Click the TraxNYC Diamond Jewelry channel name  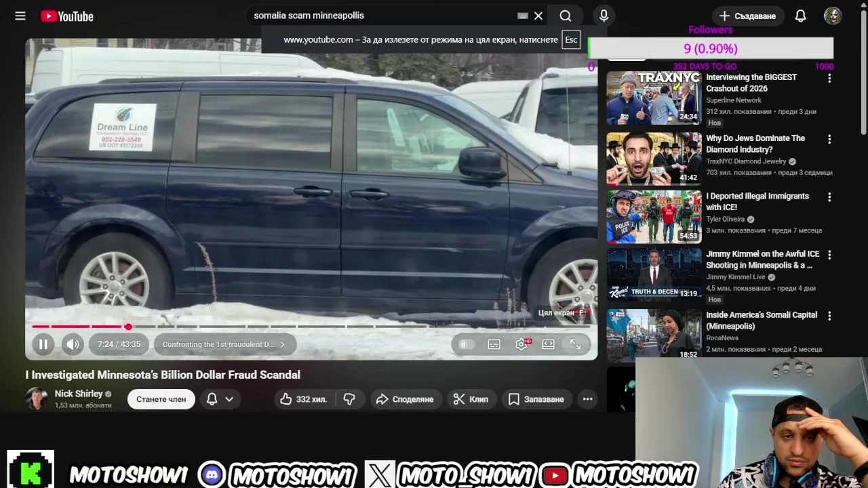pyautogui.click(x=746, y=161)
